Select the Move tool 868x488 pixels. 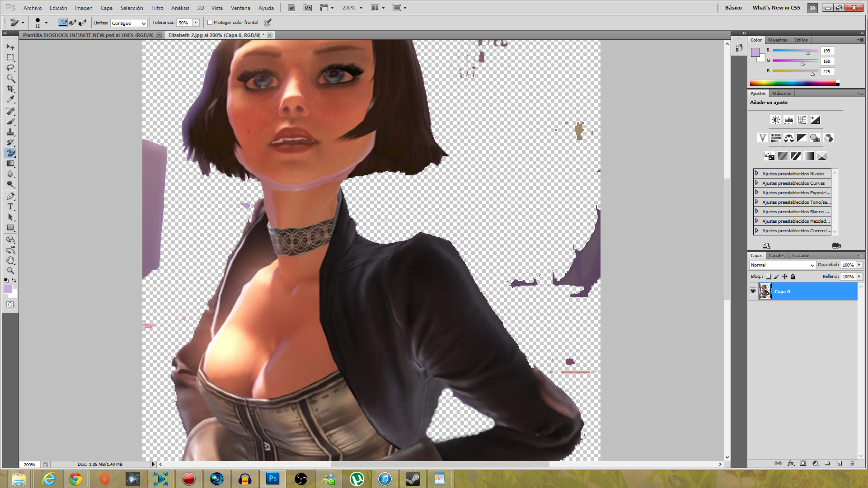pos(10,47)
